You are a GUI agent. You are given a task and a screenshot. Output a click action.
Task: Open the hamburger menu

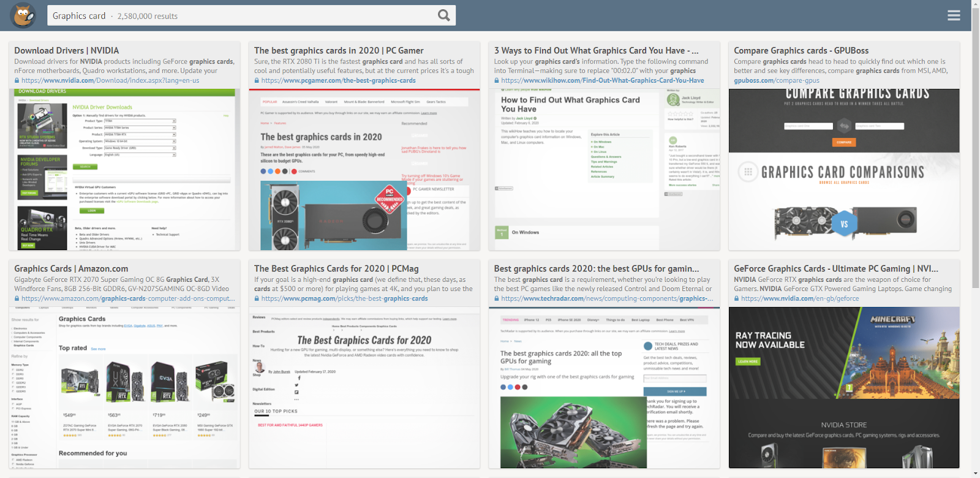[954, 15]
